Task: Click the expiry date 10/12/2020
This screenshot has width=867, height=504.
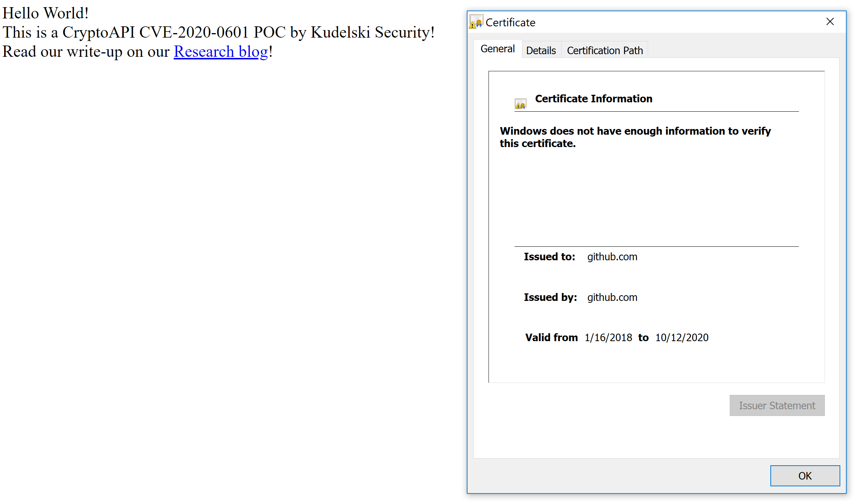Action: pyautogui.click(x=682, y=338)
